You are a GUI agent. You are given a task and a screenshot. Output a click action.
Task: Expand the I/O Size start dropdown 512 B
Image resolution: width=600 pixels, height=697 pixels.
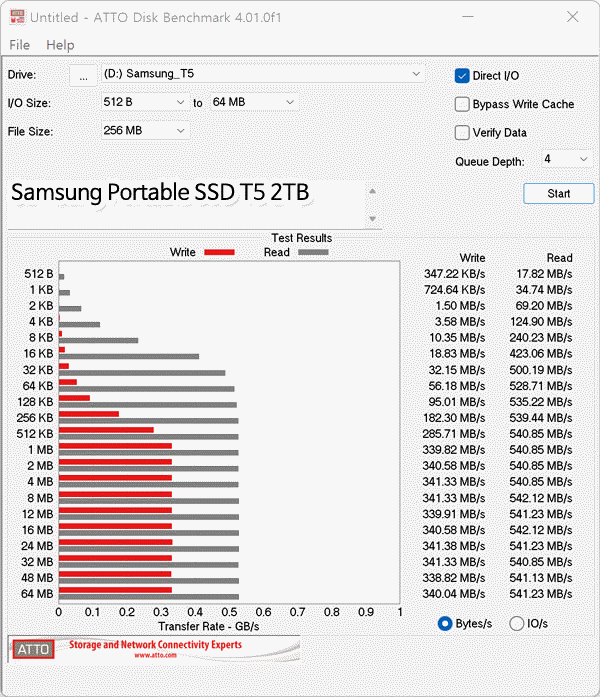tap(144, 102)
